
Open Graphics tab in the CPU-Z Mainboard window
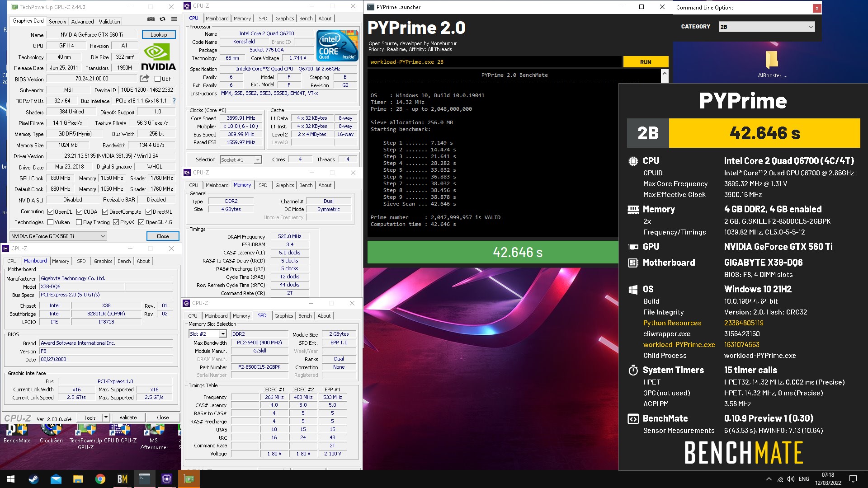point(103,261)
